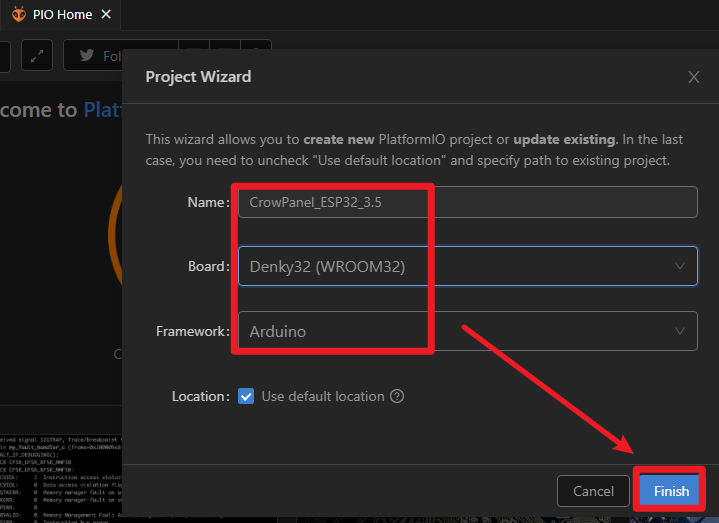Open the Board dropdown
The width and height of the screenshot is (719, 523).
click(468, 266)
